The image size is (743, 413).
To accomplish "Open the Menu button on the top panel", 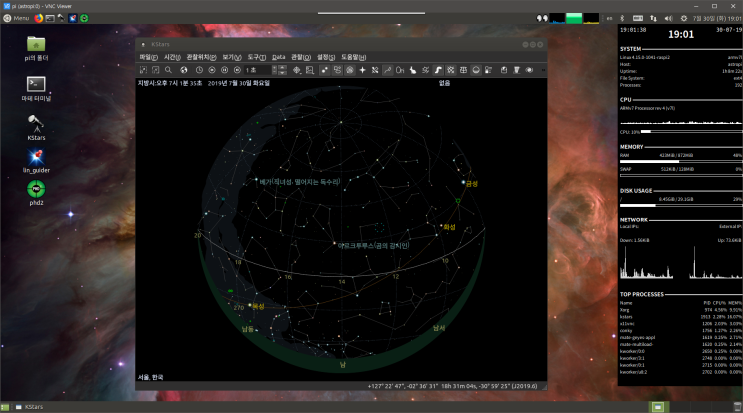I will pyautogui.click(x=16, y=18).
